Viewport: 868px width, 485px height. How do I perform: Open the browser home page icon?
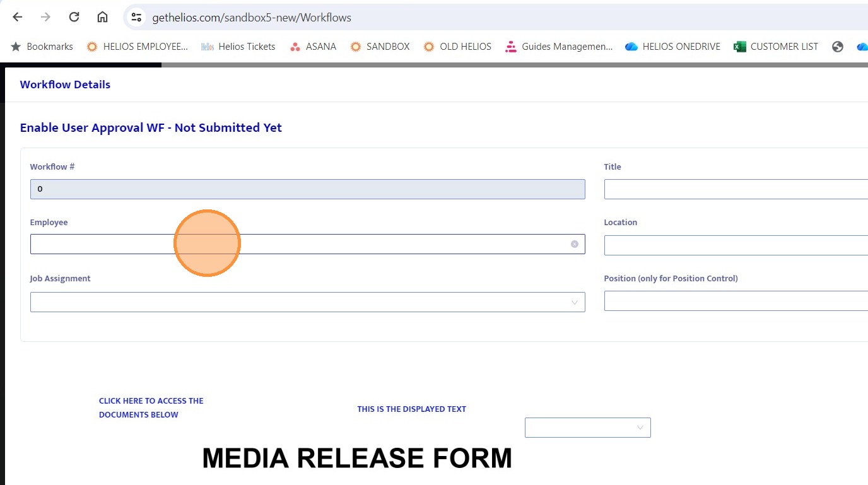click(x=102, y=17)
